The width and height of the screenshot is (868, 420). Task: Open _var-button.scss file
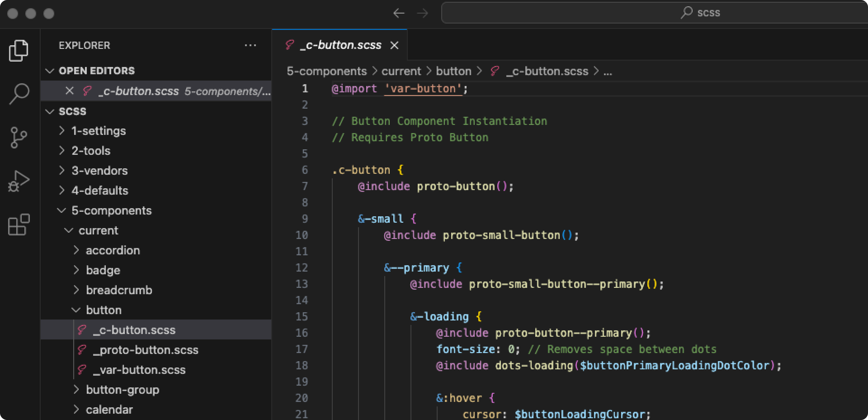click(x=139, y=370)
